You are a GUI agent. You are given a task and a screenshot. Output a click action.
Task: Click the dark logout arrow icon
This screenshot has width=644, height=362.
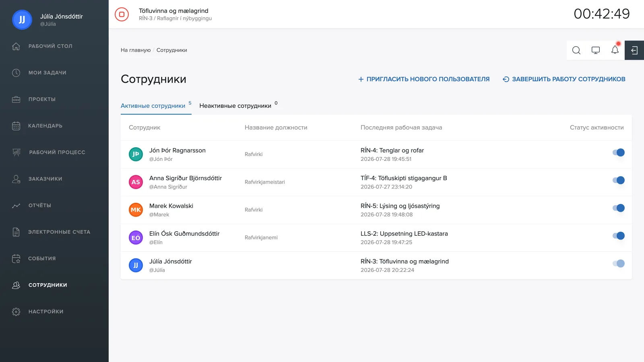click(x=634, y=50)
